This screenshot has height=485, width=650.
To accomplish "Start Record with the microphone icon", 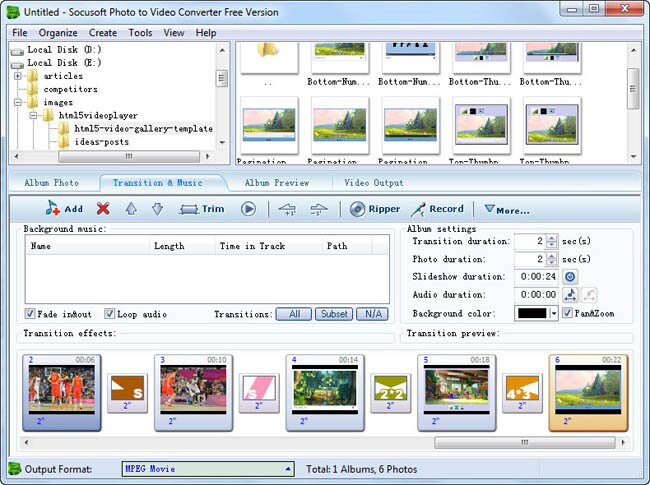I will click(437, 209).
